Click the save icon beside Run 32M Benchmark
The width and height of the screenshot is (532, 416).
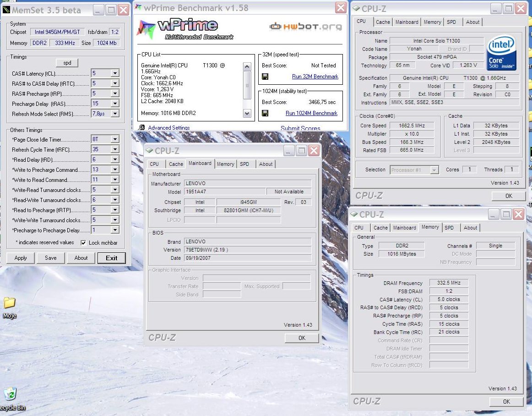pyautogui.click(x=266, y=77)
